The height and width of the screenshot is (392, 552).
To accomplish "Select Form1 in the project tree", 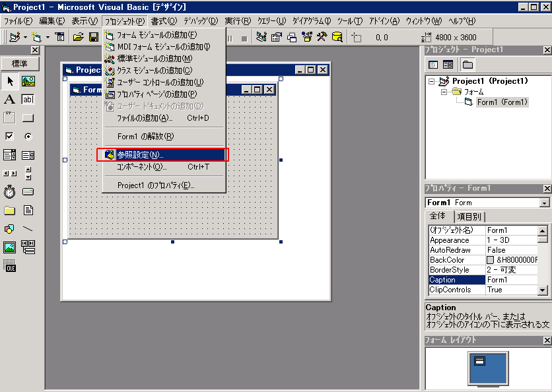I will 500,101.
